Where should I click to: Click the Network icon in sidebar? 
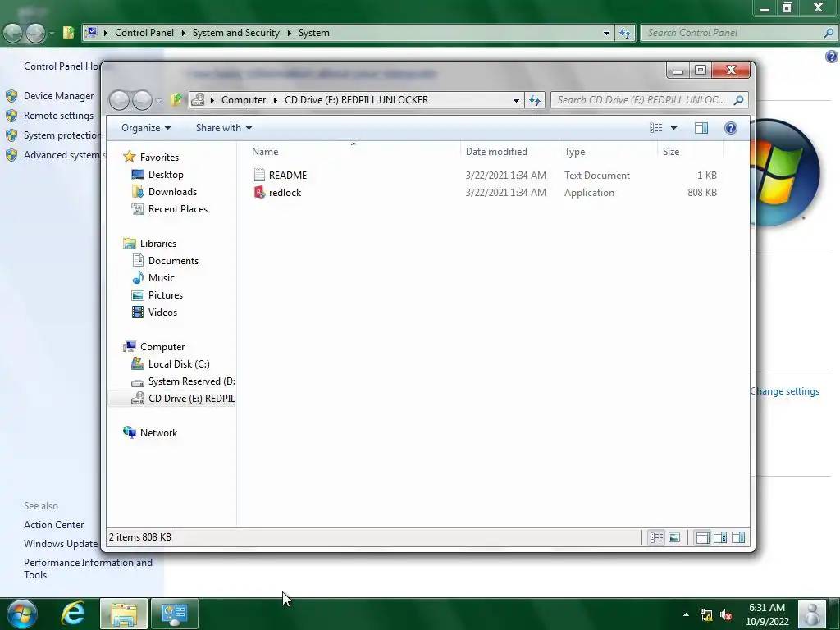pos(129,432)
